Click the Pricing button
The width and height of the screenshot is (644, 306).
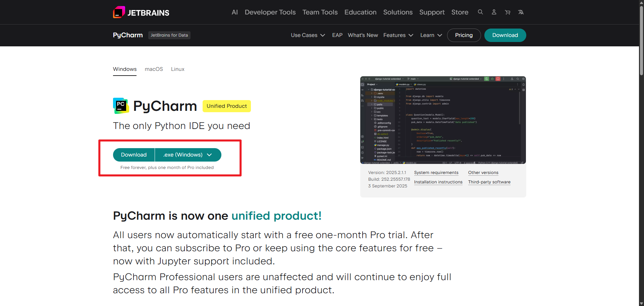point(464,35)
